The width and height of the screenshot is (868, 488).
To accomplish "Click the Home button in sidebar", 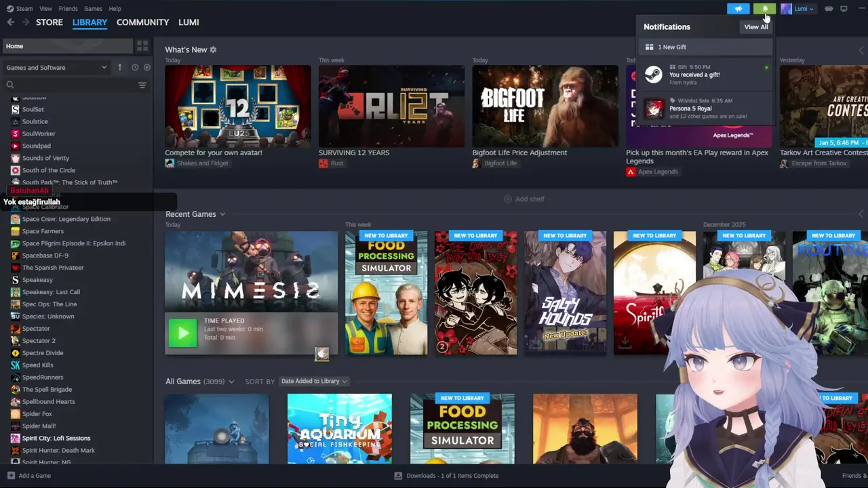I will coord(67,46).
